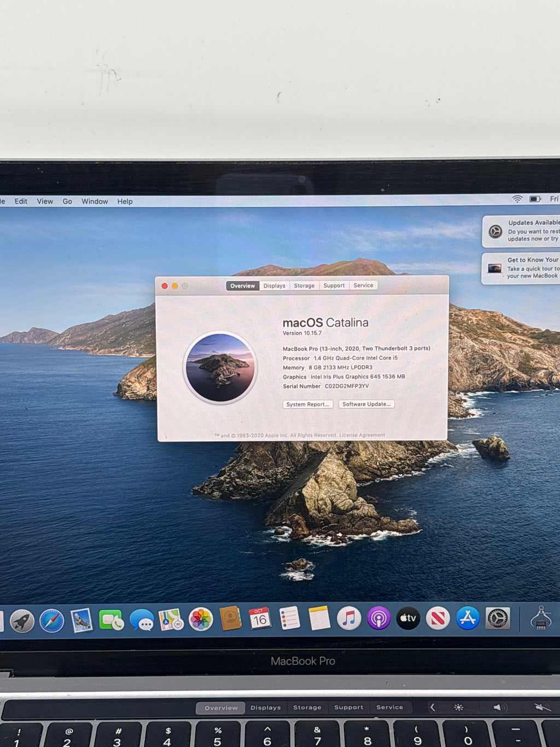The height and width of the screenshot is (747, 560).
Task: Launch Safari from the Dock
Action: click(52, 622)
